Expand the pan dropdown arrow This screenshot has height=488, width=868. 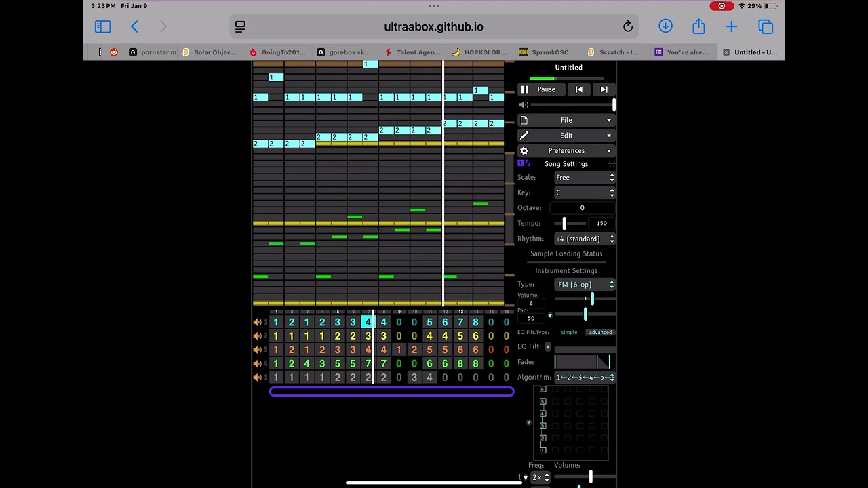point(550,315)
